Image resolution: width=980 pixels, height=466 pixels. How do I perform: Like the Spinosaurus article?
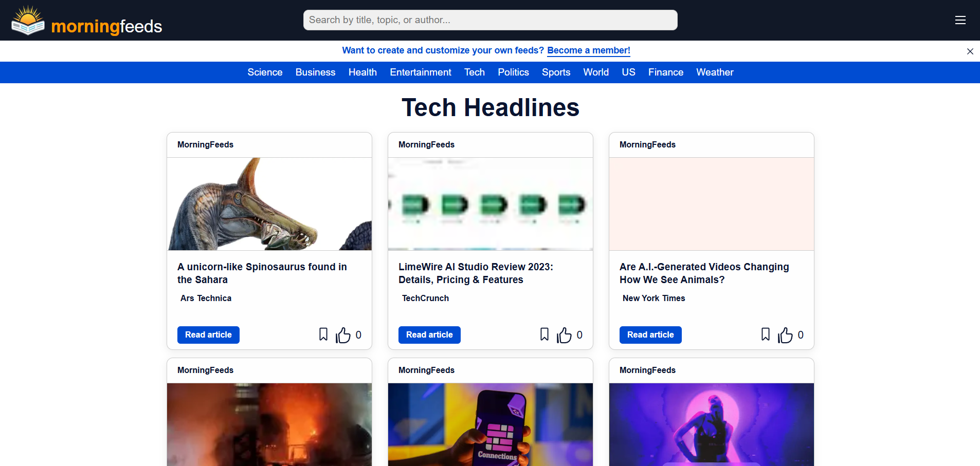[x=343, y=334]
